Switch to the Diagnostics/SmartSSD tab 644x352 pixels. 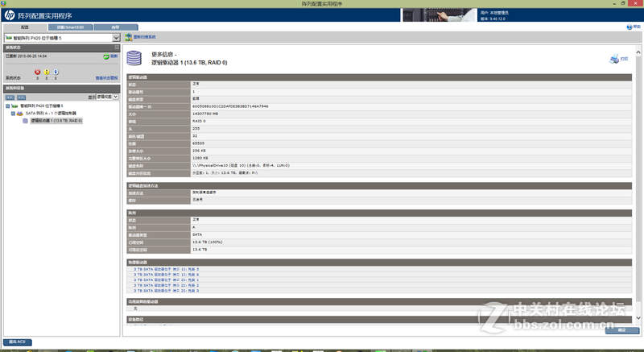coord(70,27)
